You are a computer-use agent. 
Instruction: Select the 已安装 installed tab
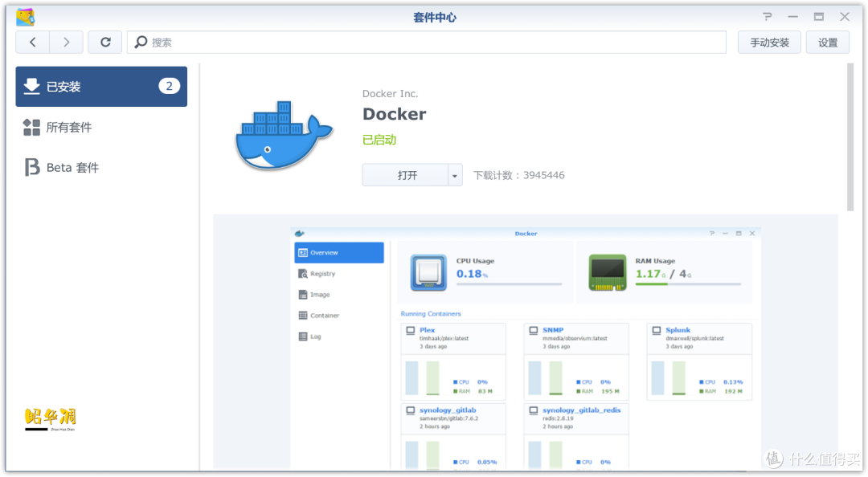pos(101,86)
